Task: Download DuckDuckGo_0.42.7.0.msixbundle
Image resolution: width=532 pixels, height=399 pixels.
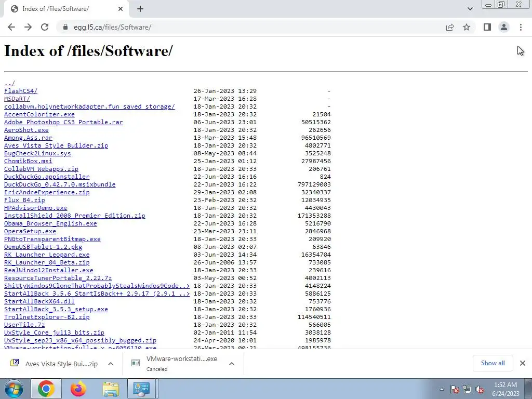Action: coord(60,184)
